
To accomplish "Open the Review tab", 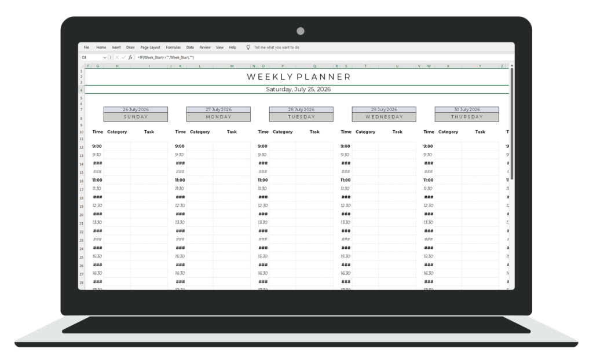I will 205,47.
